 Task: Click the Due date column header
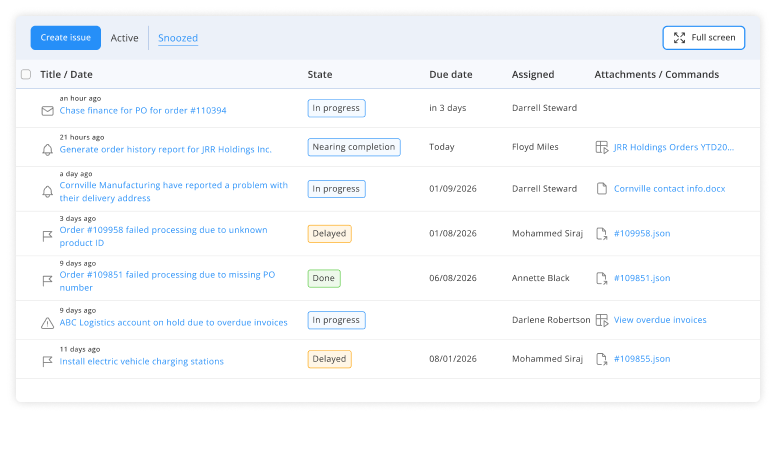(x=450, y=74)
